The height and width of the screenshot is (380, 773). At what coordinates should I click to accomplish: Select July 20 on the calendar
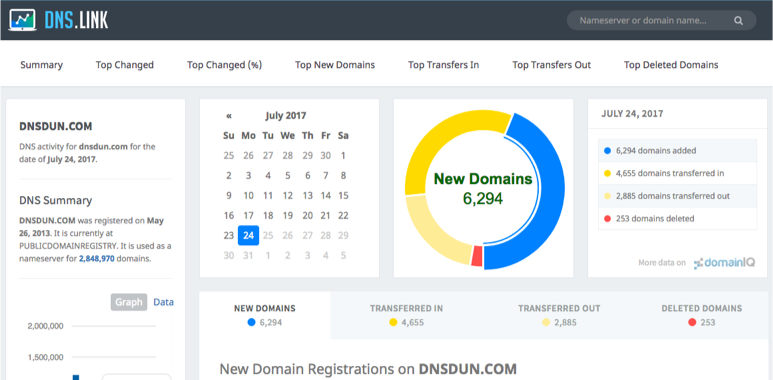pyautogui.click(x=308, y=215)
